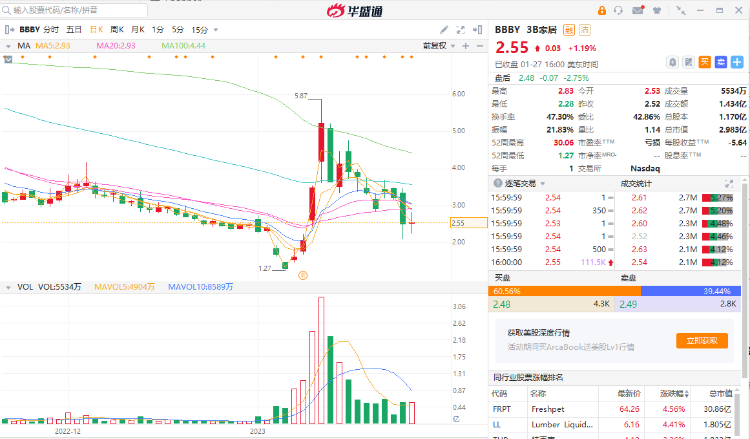The width and height of the screenshot is (750, 439).
Task: Expand chart to fullscreen view
Action: [461, 30]
